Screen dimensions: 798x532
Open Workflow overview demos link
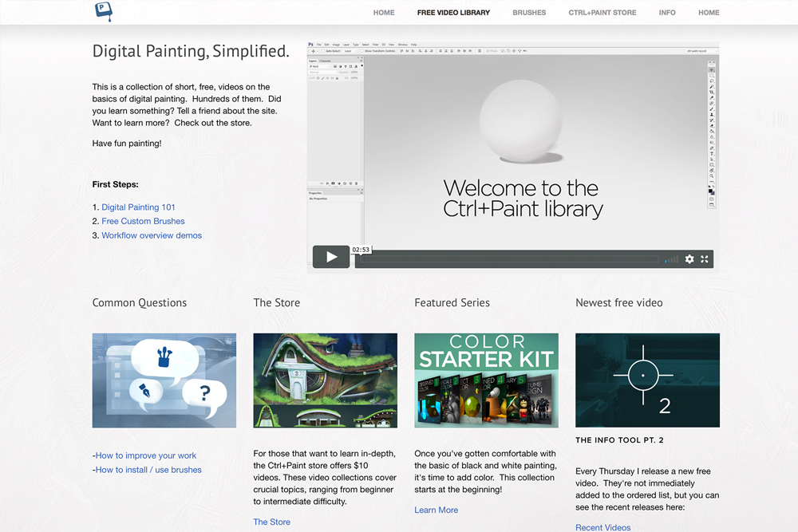coord(152,235)
